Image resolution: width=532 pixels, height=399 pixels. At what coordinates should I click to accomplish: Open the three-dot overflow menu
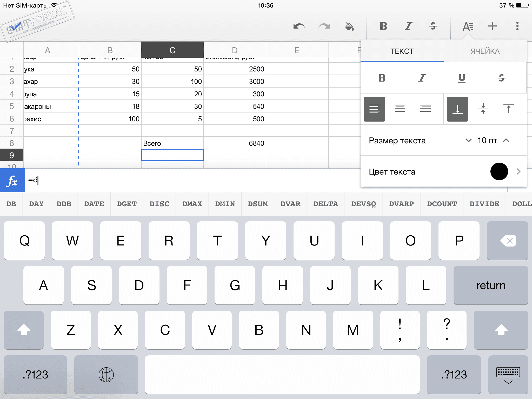(517, 26)
